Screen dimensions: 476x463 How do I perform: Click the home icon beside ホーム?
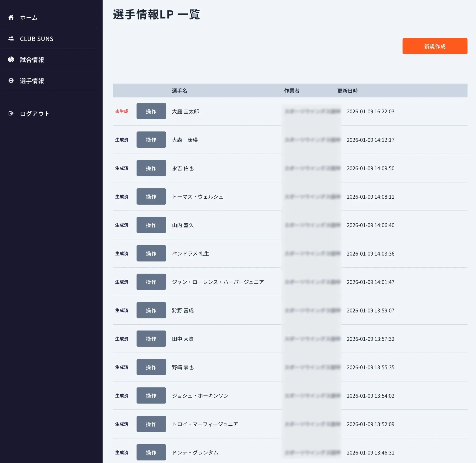[x=11, y=17]
